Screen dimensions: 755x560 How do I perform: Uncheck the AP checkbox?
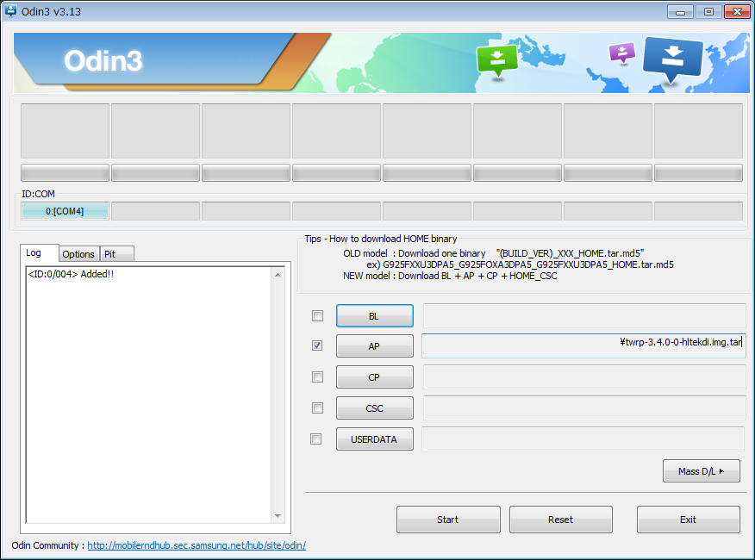(317, 345)
